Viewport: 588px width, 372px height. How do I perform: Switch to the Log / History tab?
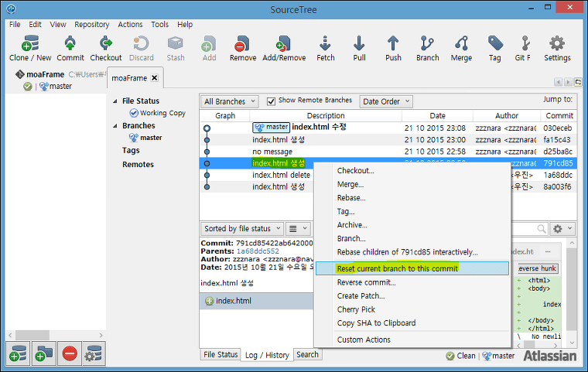pyautogui.click(x=267, y=355)
